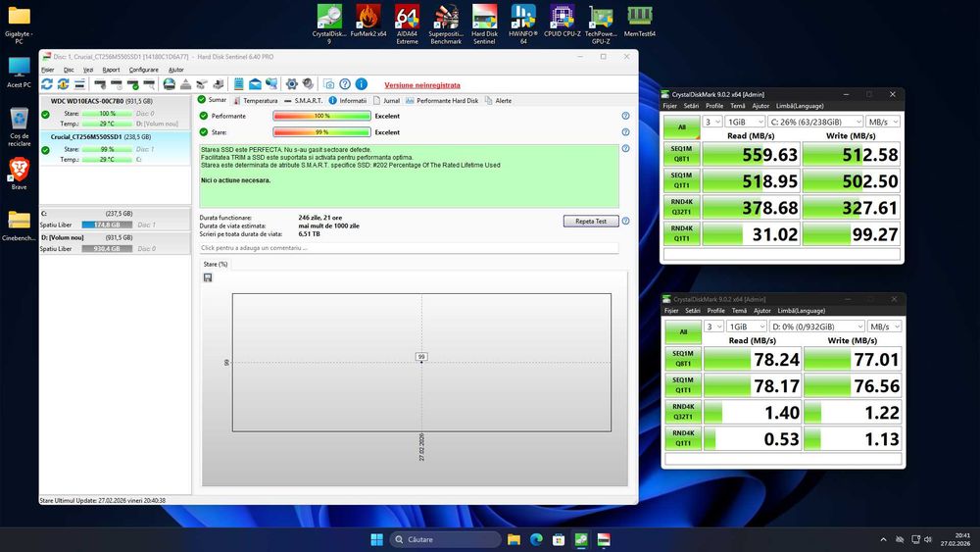The height and width of the screenshot is (552, 980).
Task: Select the Crucial_CT256M550SSD1 disk in list
Action: [115, 148]
